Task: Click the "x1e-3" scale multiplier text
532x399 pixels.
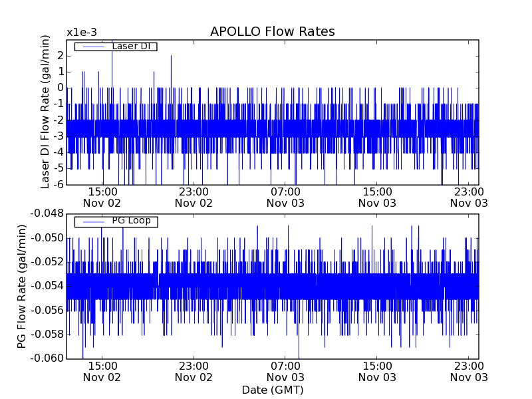Action: click(x=81, y=33)
